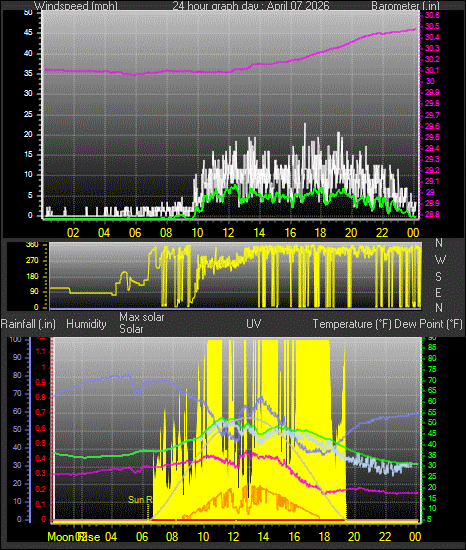Select the 30.1 barometer scale value

(x=432, y=71)
